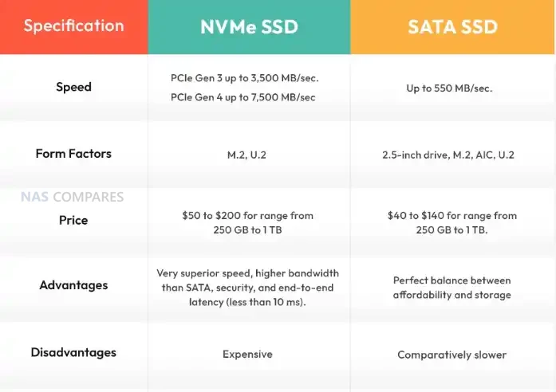556x392 pixels.
Task: Click the Form Factors row label
Action: 73,154
